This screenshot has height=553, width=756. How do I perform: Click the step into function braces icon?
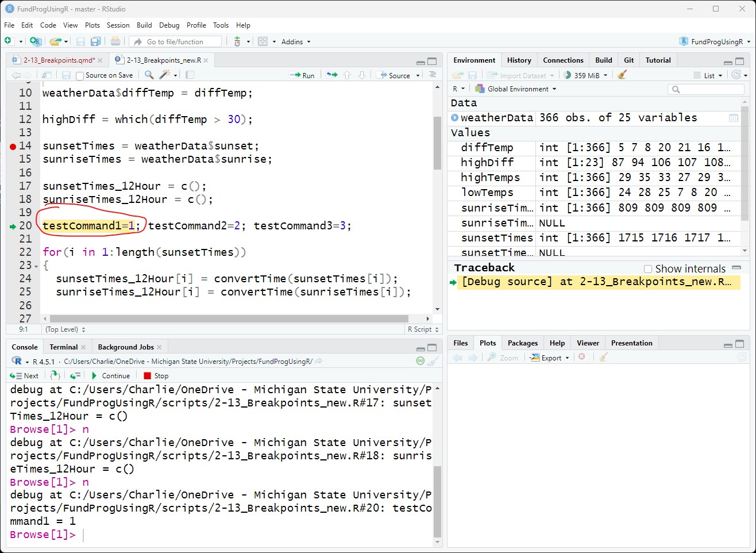55,375
